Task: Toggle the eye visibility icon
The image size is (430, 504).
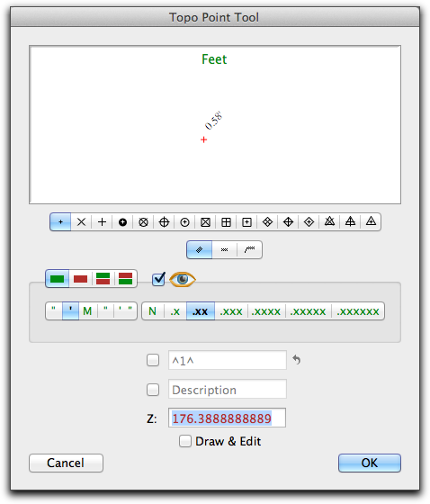Action: pos(183,279)
